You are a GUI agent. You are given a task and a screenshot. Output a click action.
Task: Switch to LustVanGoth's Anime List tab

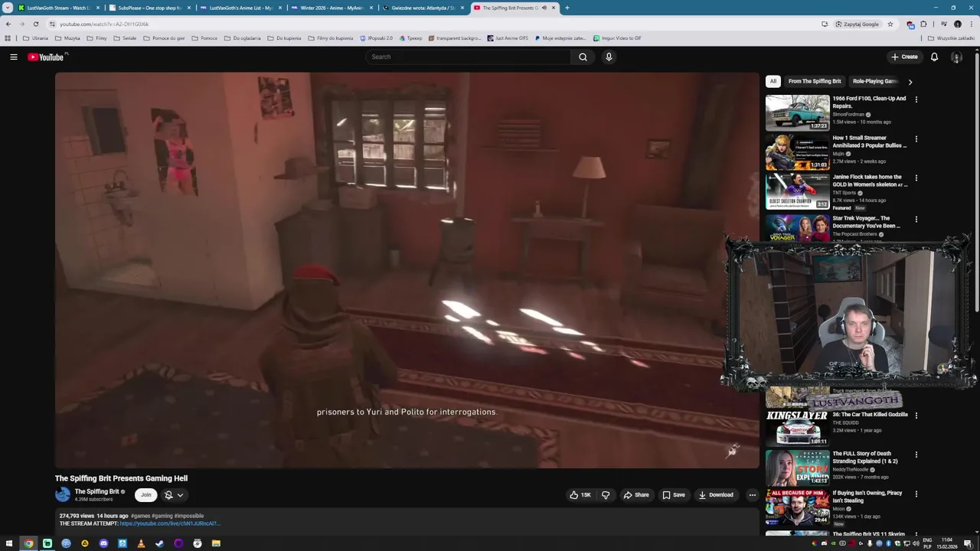[240, 8]
